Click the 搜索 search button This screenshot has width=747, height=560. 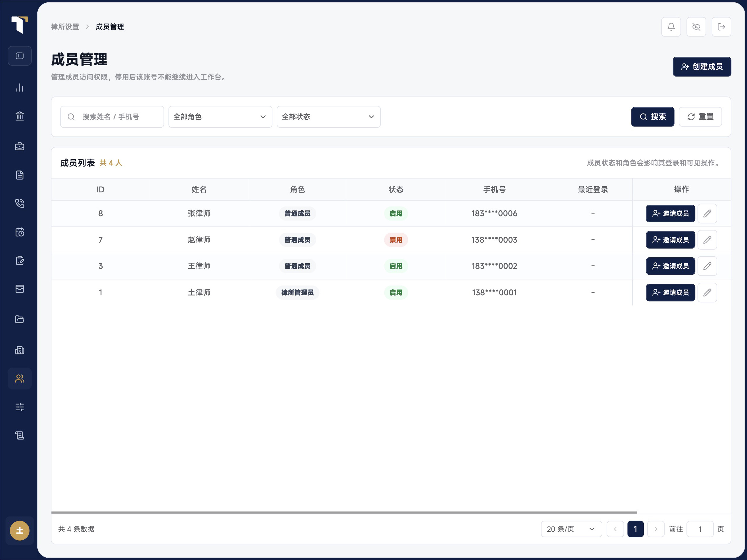pos(652,117)
